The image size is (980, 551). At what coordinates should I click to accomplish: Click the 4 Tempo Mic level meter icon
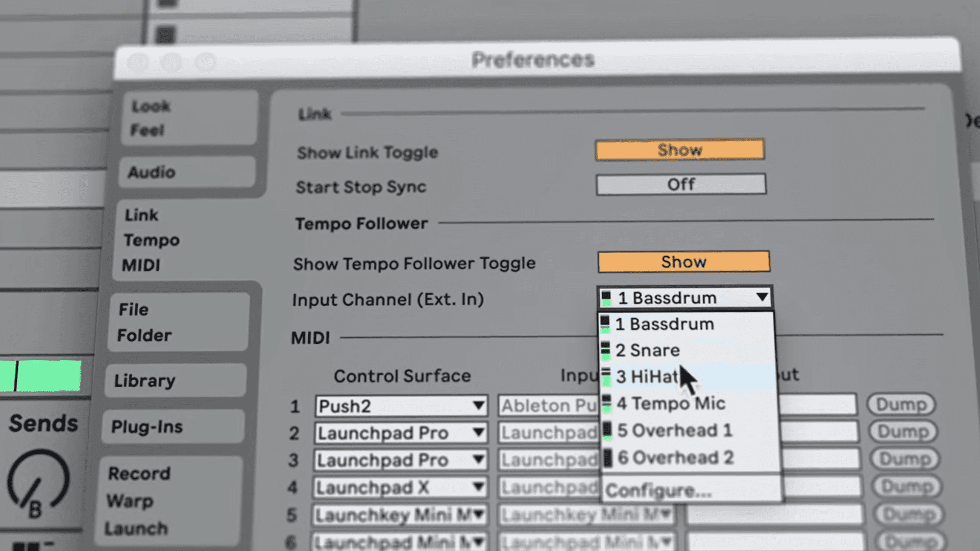pyautogui.click(x=606, y=404)
